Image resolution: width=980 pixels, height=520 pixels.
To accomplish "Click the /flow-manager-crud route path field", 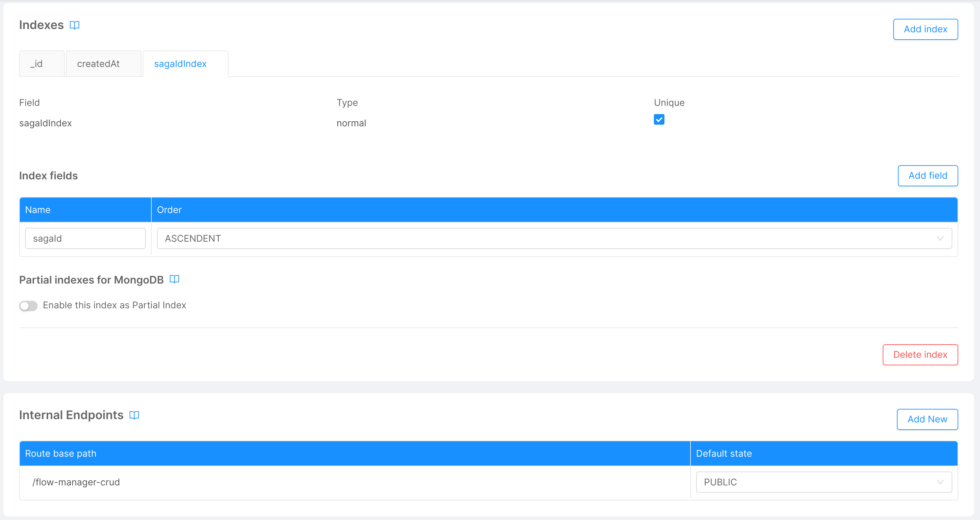I will [354, 482].
